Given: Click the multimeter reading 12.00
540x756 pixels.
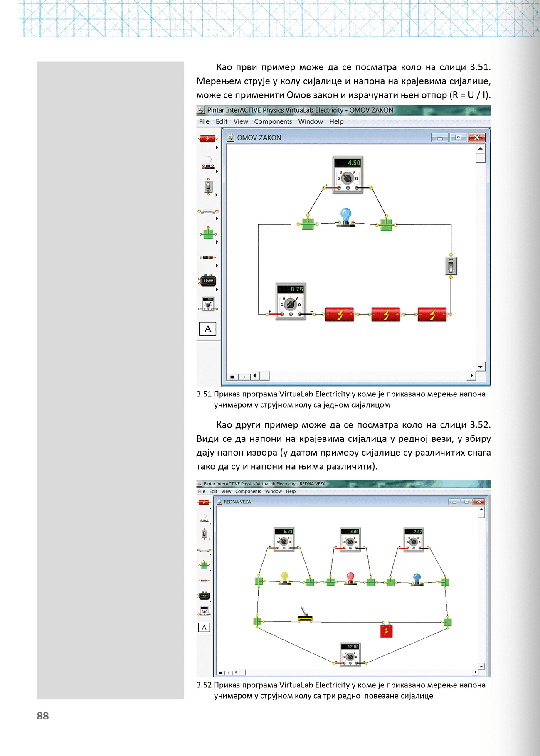Looking at the screenshot, I should tap(350, 655).
